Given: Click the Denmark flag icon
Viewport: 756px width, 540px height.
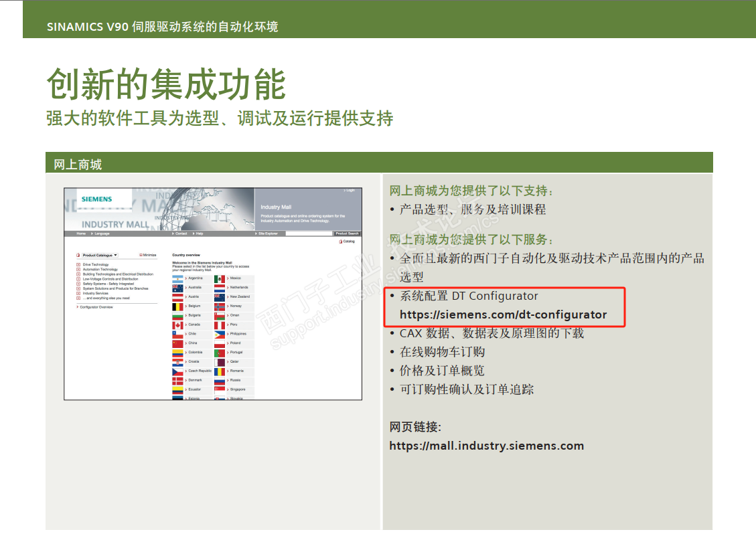Looking at the screenshot, I should click(177, 380).
